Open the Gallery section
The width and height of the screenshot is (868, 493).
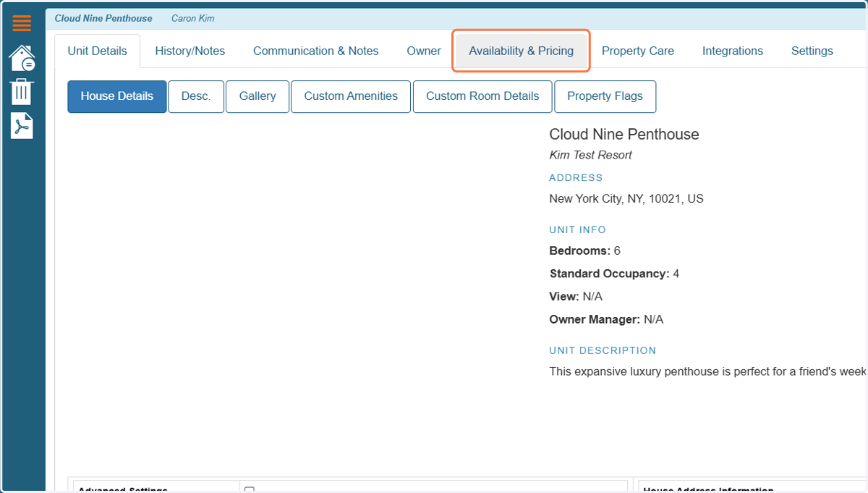pos(258,96)
